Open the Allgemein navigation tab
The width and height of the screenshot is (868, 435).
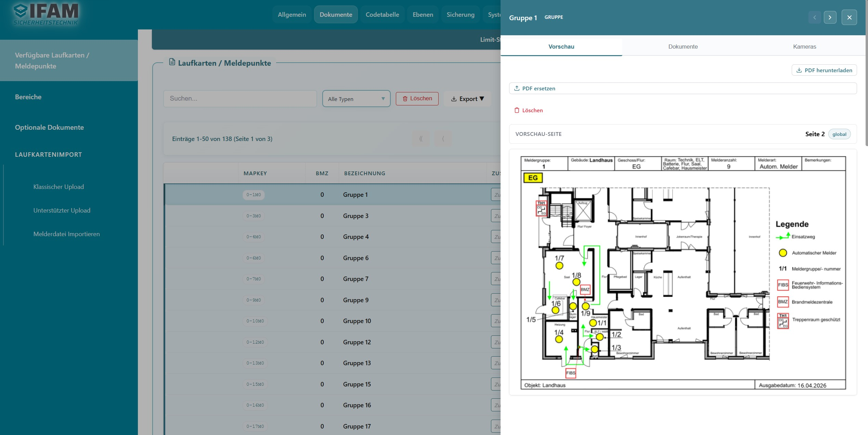coord(292,14)
